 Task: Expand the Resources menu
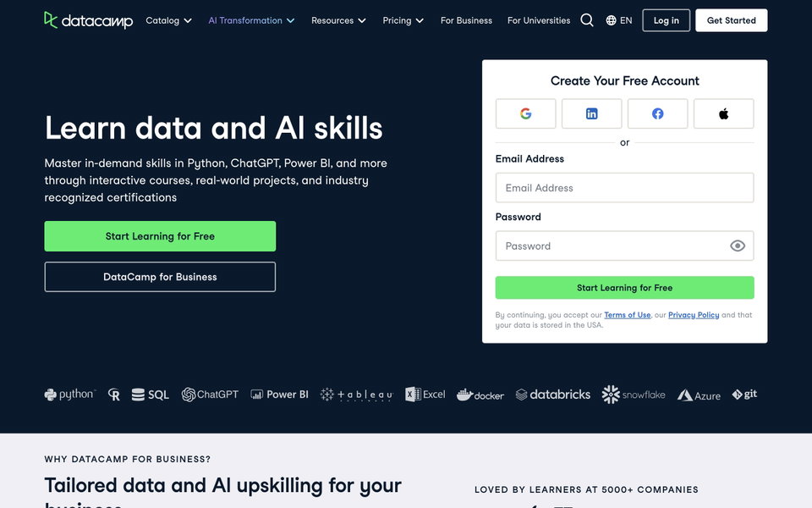click(x=338, y=20)
